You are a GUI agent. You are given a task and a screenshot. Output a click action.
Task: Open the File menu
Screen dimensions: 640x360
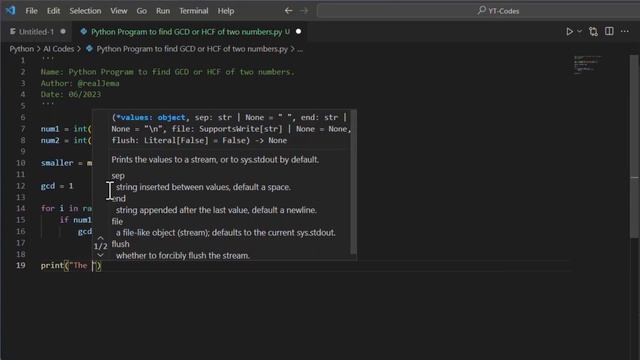tap(31, 11)
